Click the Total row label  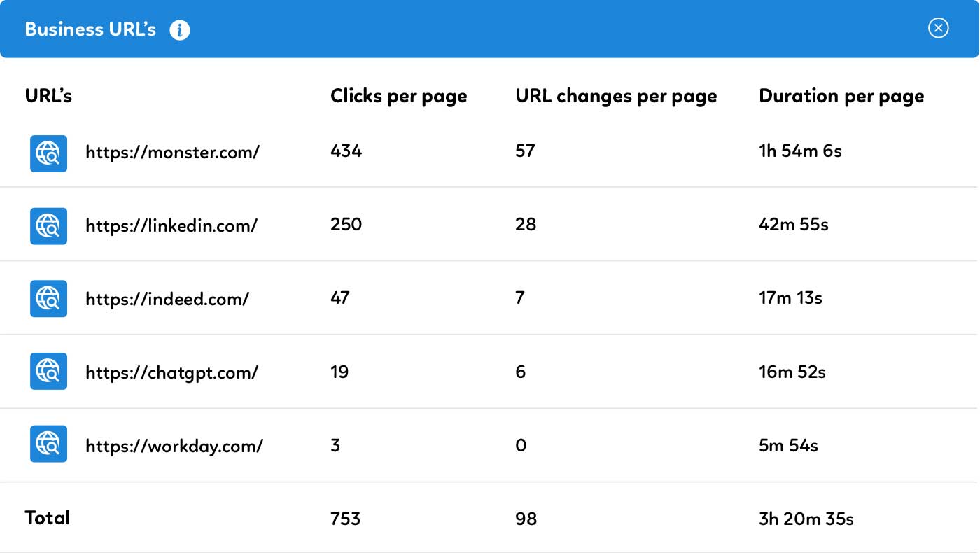48,518
